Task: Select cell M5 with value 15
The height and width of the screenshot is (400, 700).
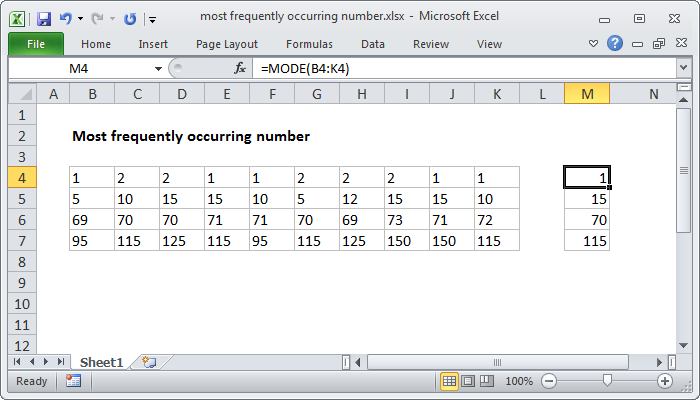Action: (587, 199)
